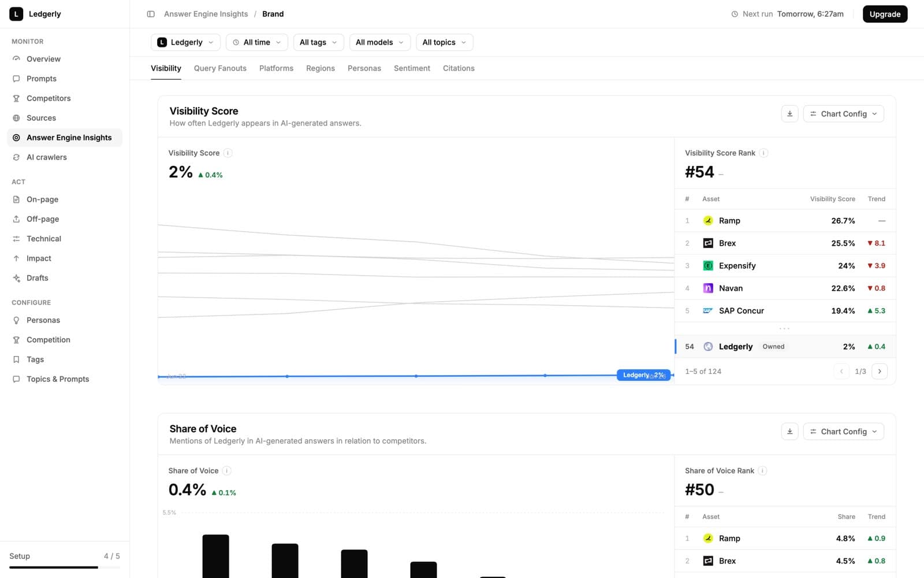Open the All topics filter

click(445, 42)
